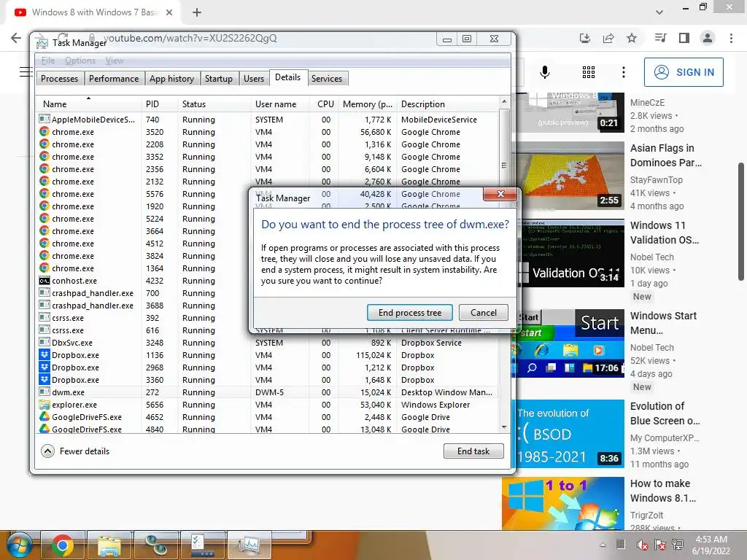Switch to the Performance tab
This screenshot has height=560, width=747.
113,79
